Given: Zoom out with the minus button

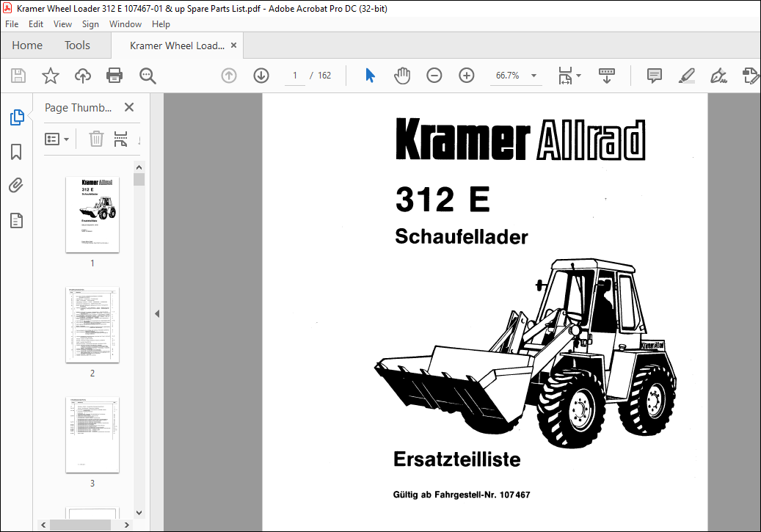Looking at the screenshot, I should tap(434, 76).
